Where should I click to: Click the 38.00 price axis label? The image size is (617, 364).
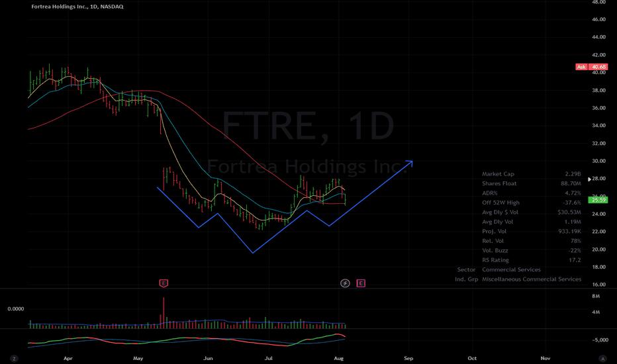click(x=598, y=90)
